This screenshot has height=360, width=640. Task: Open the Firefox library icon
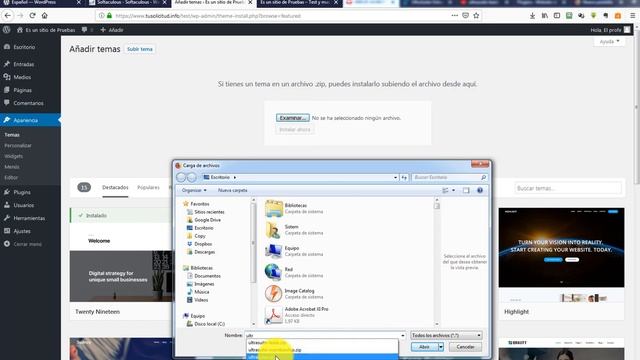pyautogui.click(x=544, y=16)
